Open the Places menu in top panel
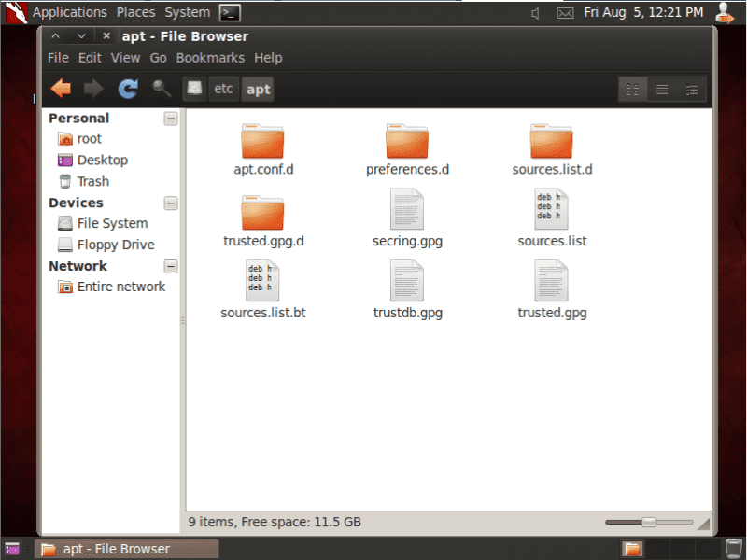Image resolution: width=747 pixels, height=560 pixels. pos(135,12)
